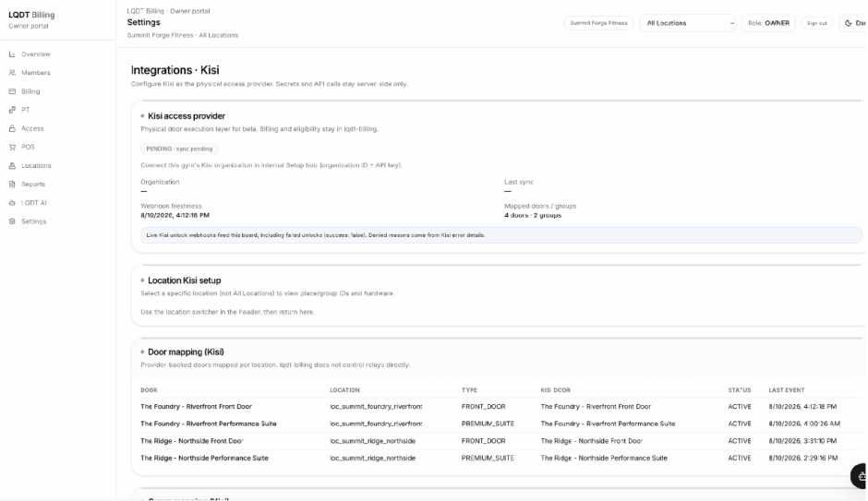Open Reports from the sidebar
868x501 pixels.
pos(32,185)
